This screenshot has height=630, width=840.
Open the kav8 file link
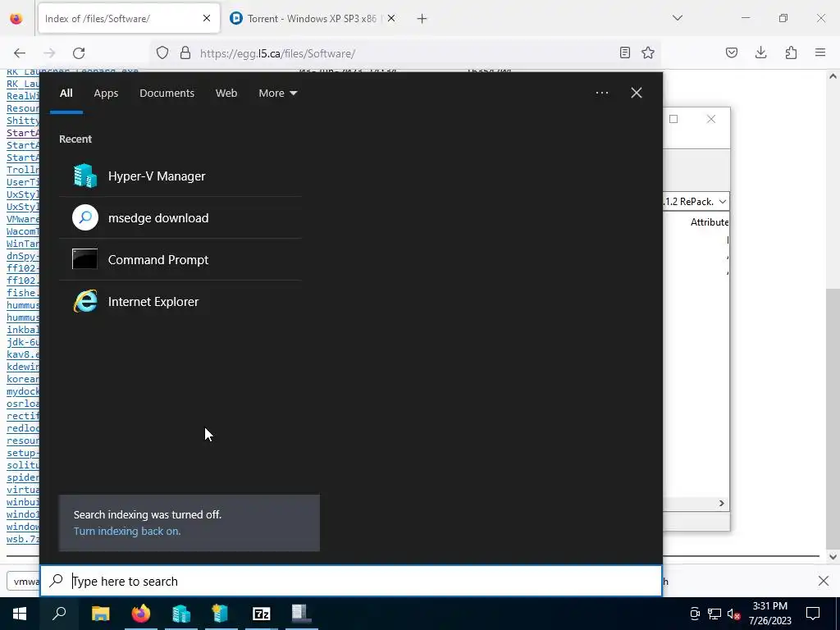coord(22,354)
